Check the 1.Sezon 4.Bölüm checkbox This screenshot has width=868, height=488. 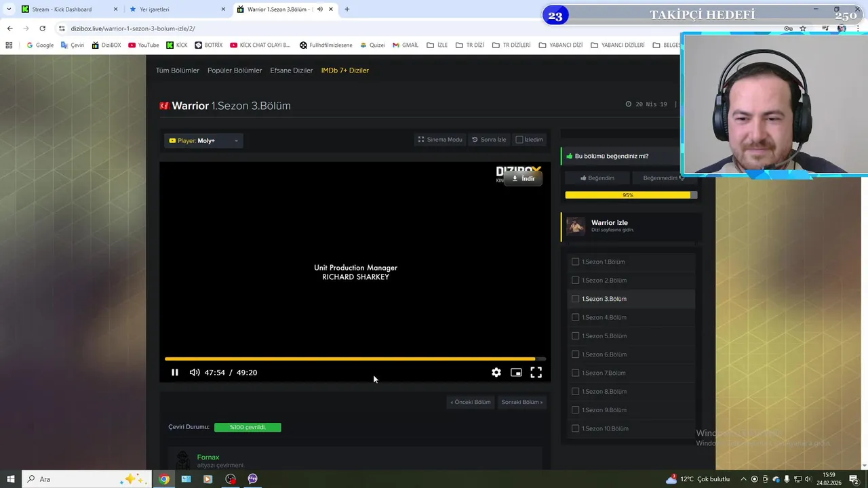coord(575,317)
